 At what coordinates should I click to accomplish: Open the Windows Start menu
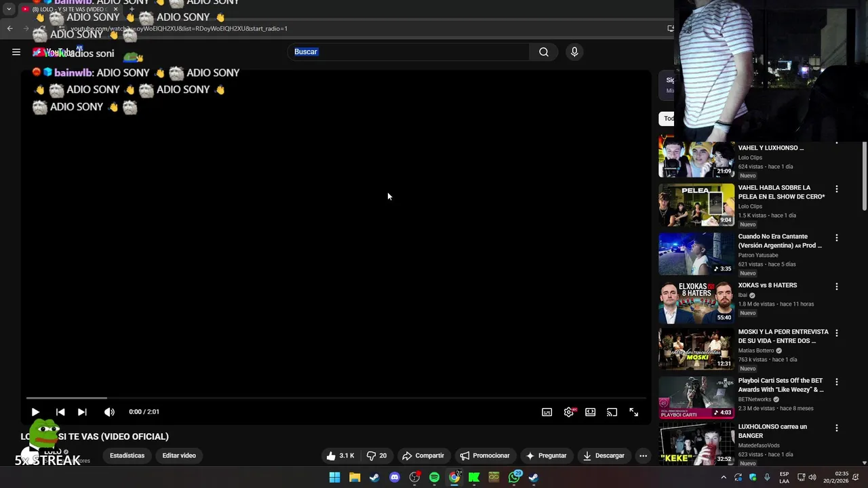tap(334, 477)
